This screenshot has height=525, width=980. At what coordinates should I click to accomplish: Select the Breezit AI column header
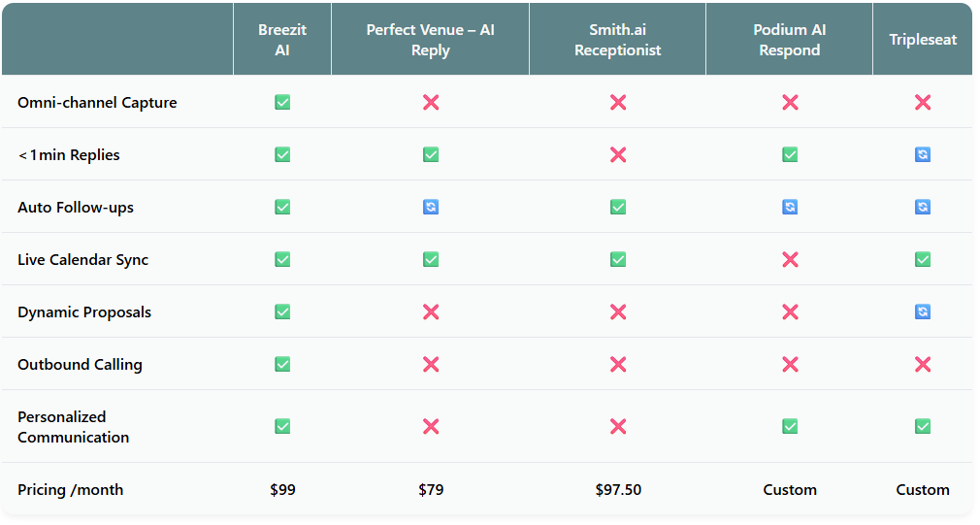coord(282,40)
